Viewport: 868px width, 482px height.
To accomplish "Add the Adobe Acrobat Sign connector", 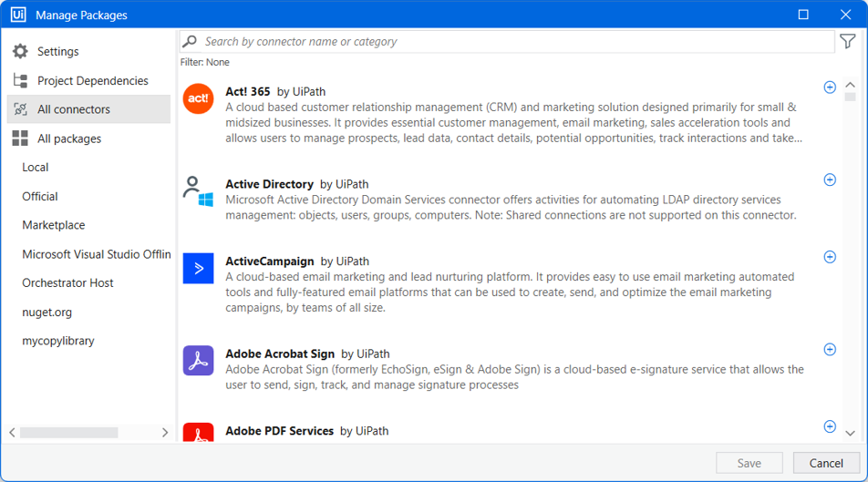I will (x=830, y=349).
